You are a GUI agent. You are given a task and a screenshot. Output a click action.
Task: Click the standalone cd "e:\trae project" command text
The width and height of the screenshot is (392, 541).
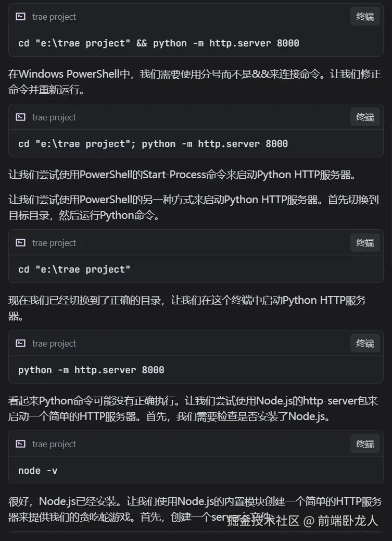(x=74, y=269)
